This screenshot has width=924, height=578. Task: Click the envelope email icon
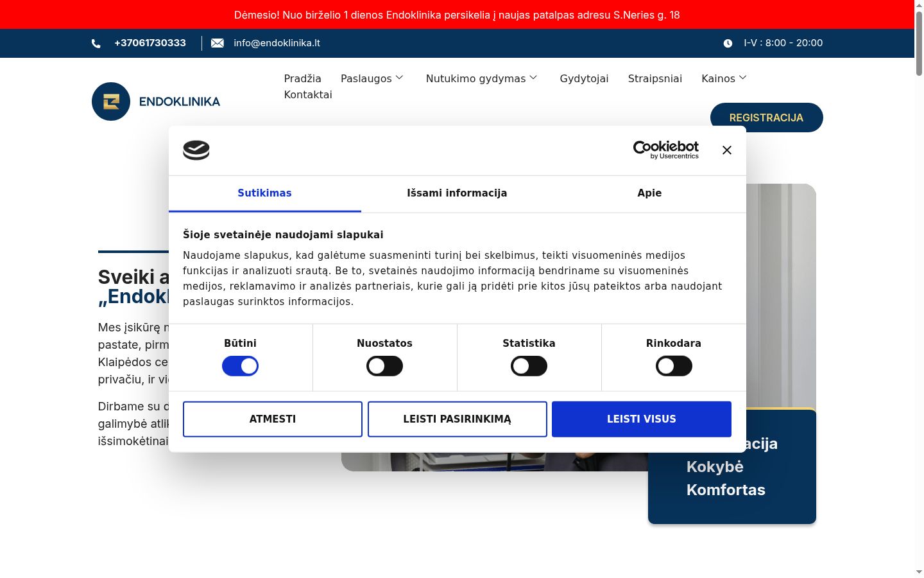coord(218,43)
